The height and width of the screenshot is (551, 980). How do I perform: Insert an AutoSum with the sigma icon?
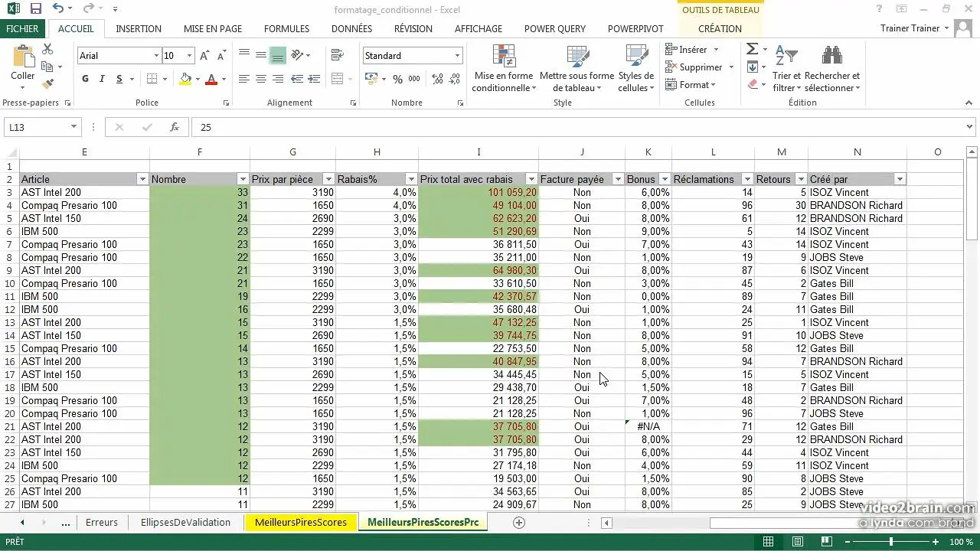click(752, 49)
